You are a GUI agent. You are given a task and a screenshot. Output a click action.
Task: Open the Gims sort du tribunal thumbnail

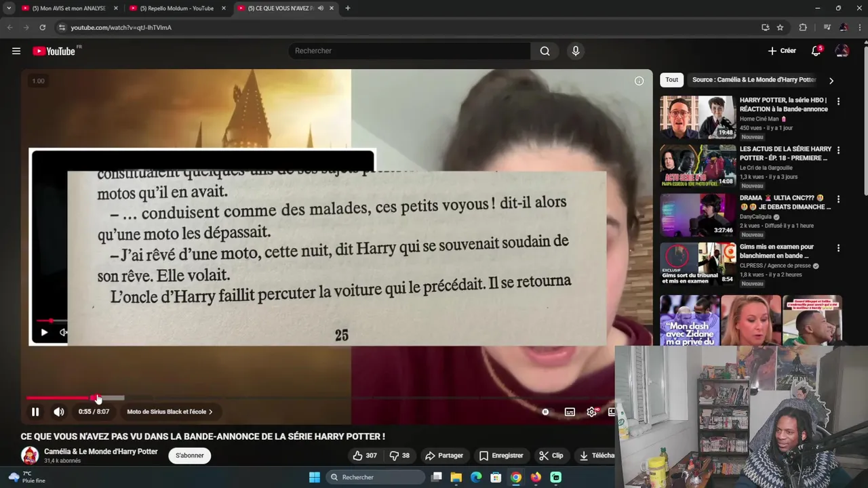point(698,264)
